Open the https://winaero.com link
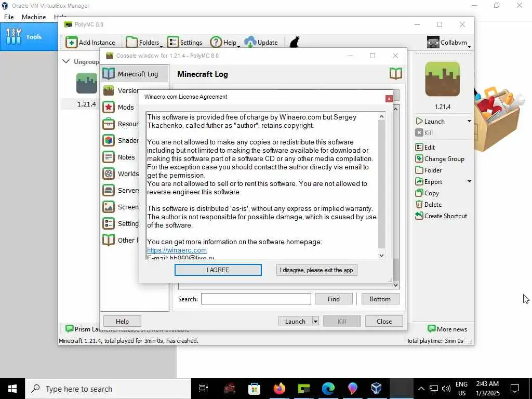The image size is (532, 399). point(177,250)
